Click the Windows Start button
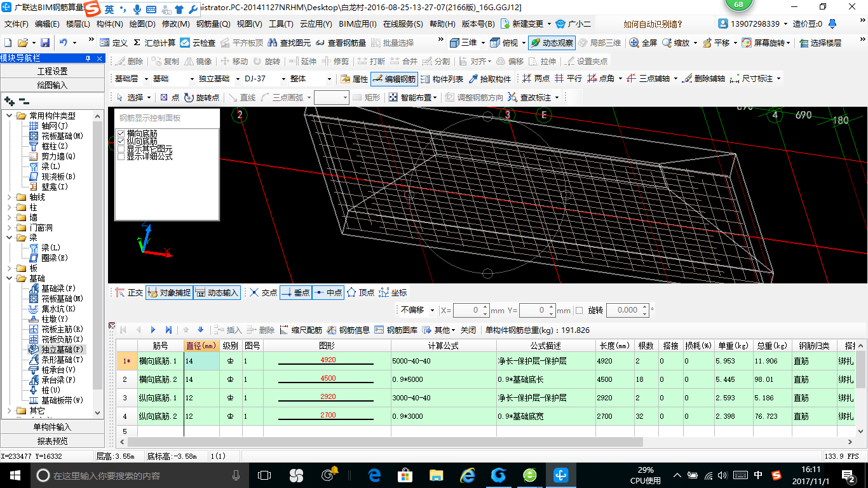868x488 pixels. tap(14, 475)
